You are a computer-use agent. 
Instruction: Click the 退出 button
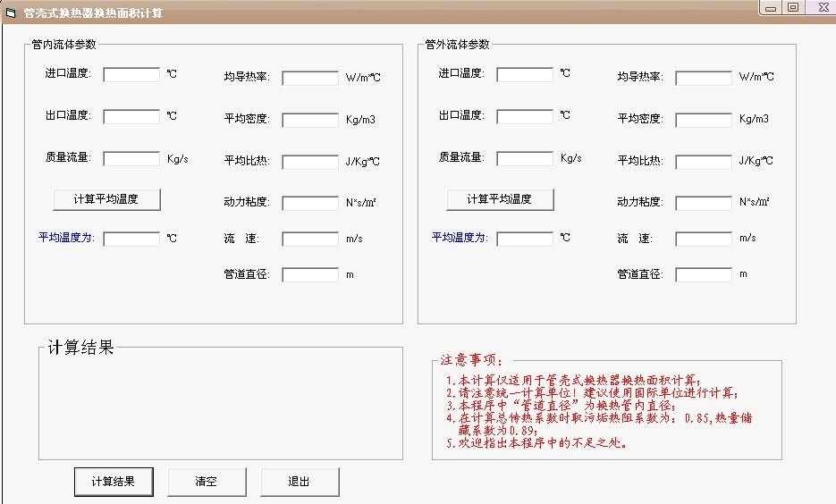point(300,482)
